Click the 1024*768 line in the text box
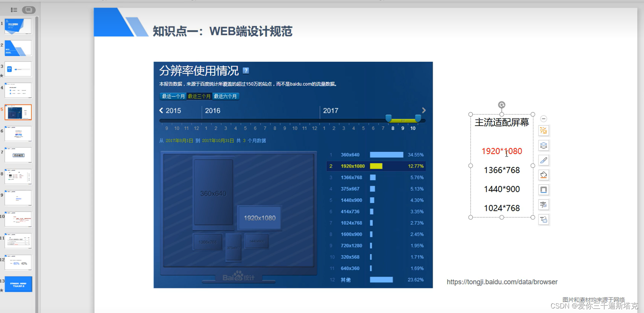This screenshot has height=313, width=644. coord(502,208)
